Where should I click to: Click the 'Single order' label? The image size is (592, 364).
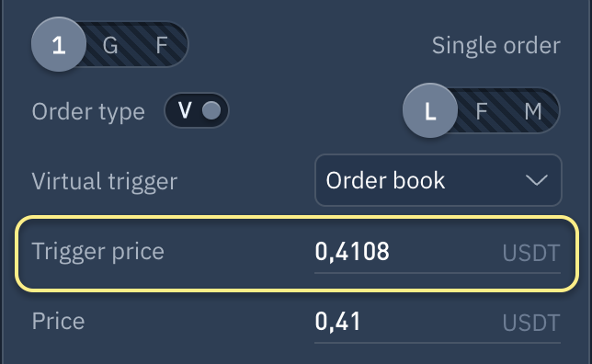[x=496, y=45]
